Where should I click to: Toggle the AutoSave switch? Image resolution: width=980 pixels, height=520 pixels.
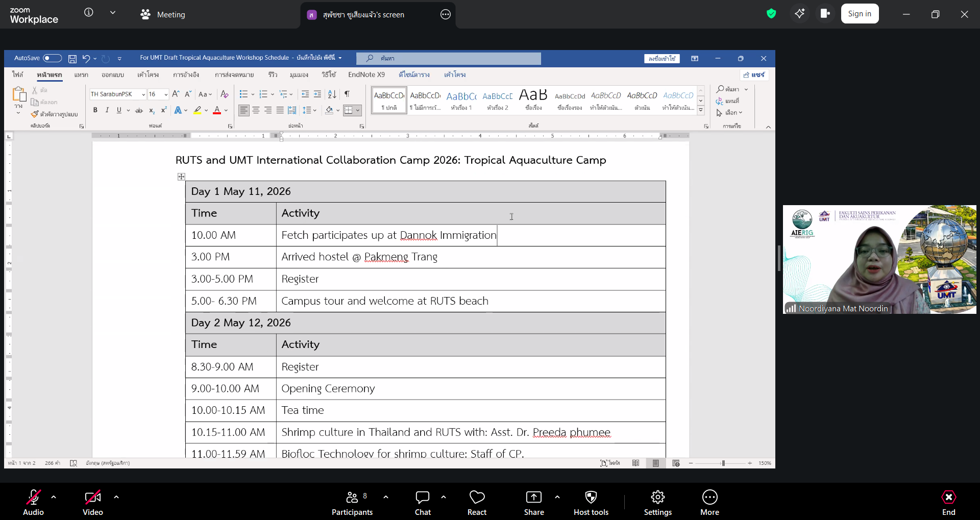point(52,58)
